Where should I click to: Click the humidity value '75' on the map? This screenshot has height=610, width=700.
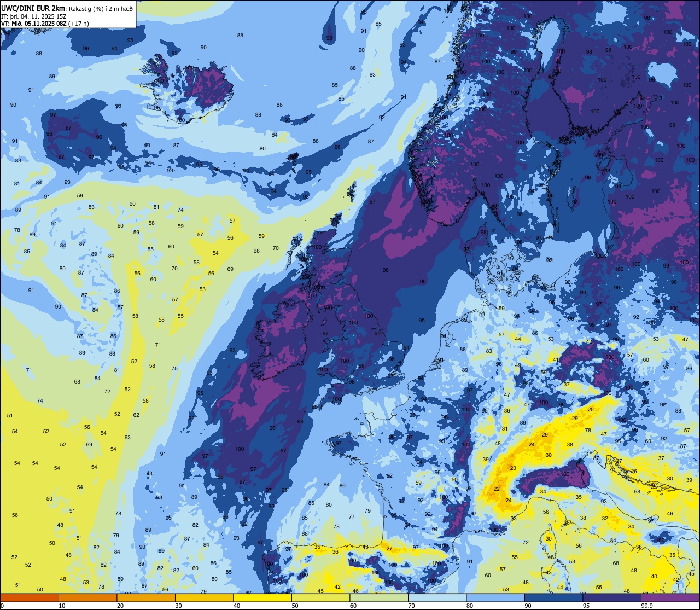point(174,369)
